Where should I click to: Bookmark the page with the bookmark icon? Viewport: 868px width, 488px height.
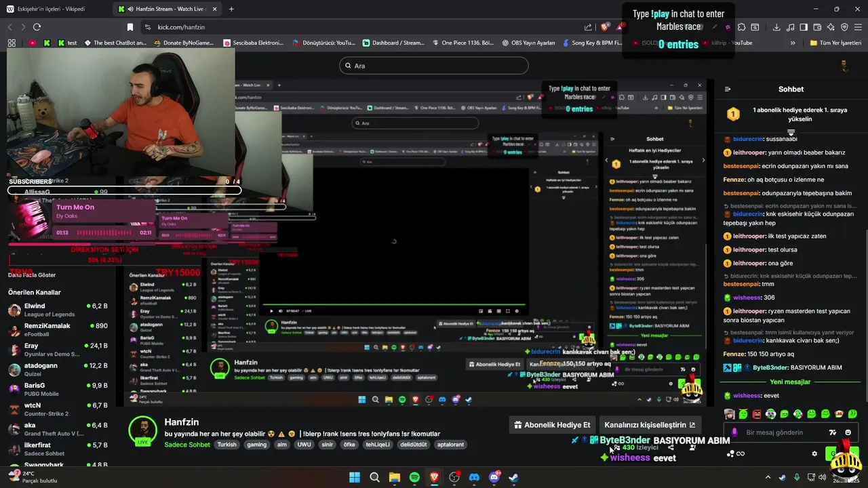(x=130, y=27)
